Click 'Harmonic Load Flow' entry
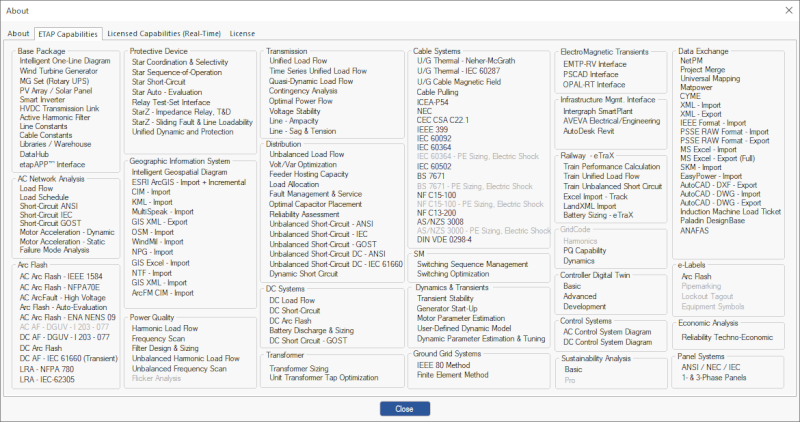The width and height of the screenshot is (800, 422). point(165,329)
